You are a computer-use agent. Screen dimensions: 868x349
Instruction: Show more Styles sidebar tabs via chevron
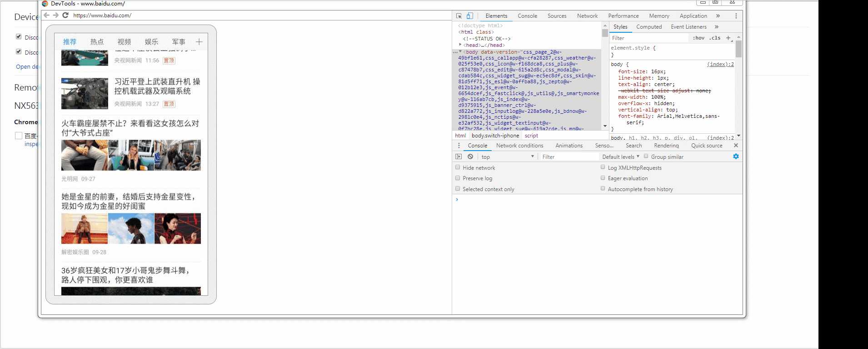717,27
